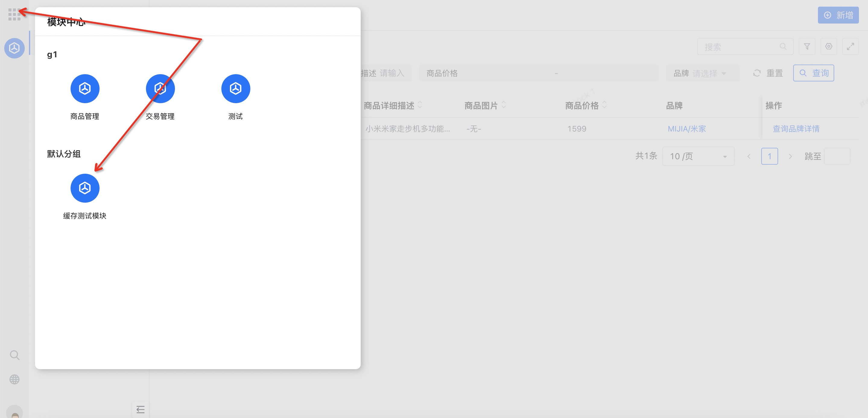
Task: Expand table to fullscreen
Action: click(850, 46)
